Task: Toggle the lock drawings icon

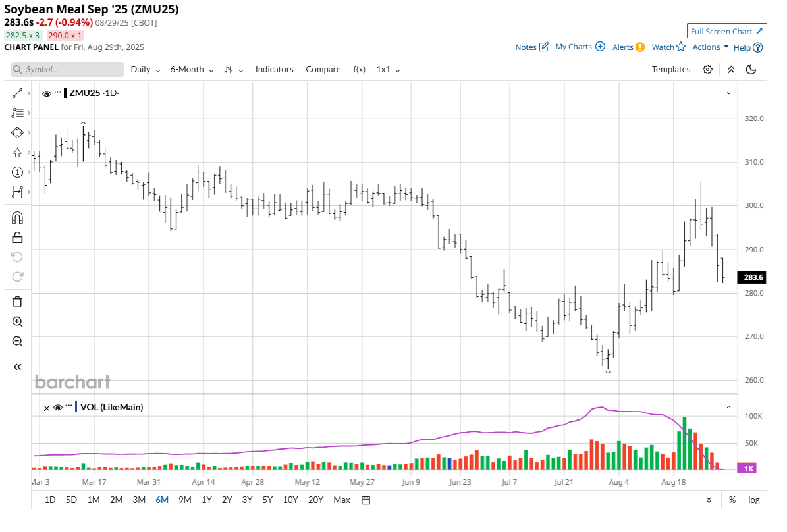Action: (17, 238)
